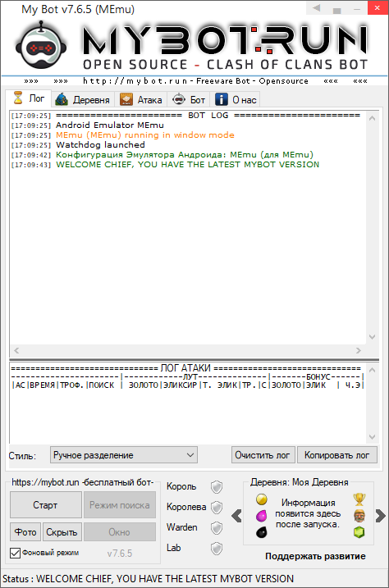389x588 pixels.
Task: Click the Очистить лог button
Action: [263, 455]
